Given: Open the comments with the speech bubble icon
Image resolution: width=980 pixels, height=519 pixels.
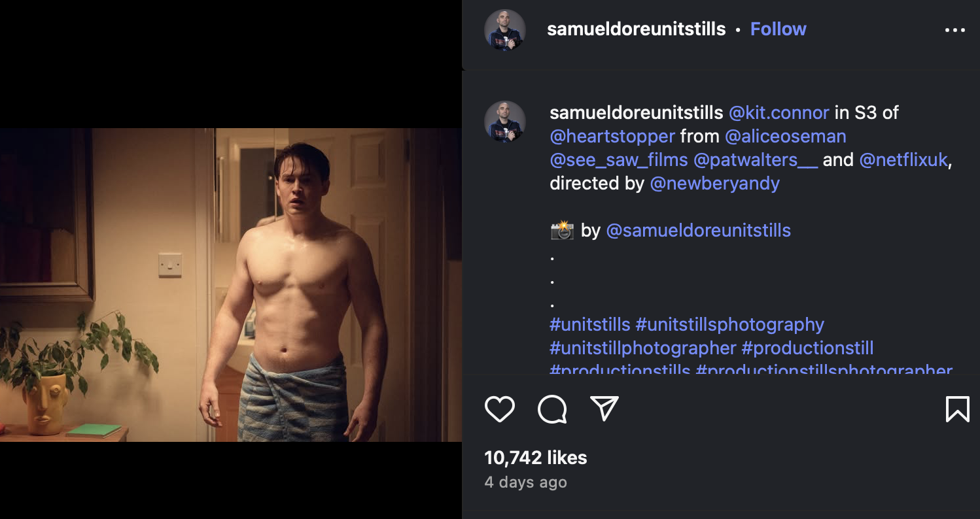Looking at the screenshot, I should pyautogui.click(x=551, y=410).
